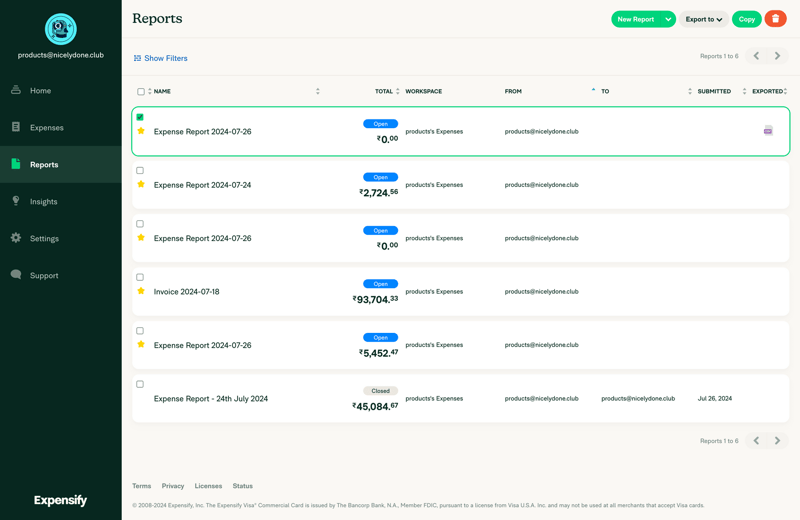Viewport: 800px width, 520px height.
Task: Click the Insights lightbulb icon
Action: click(x=16, y=201)
